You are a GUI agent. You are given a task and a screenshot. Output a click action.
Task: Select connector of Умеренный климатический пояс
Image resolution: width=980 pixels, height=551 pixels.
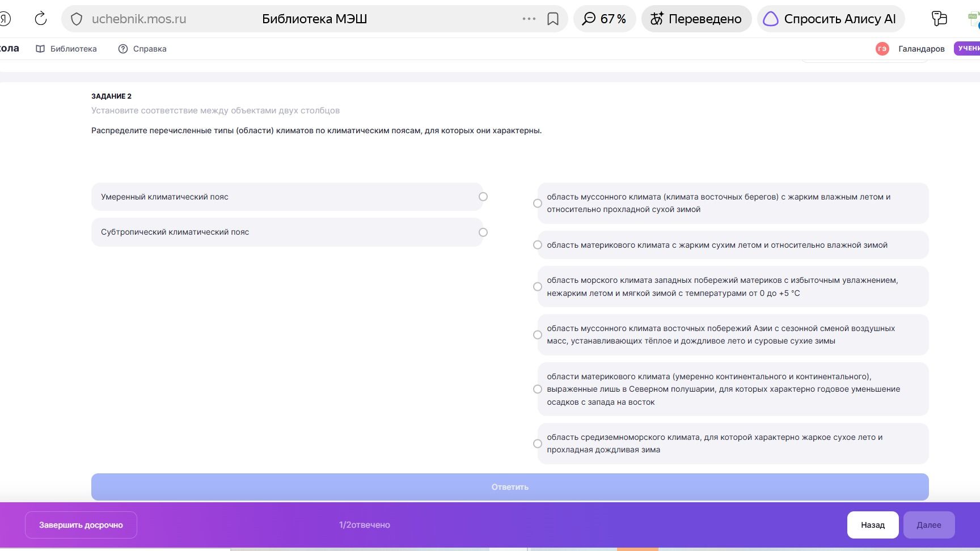[x=483, y=197]
